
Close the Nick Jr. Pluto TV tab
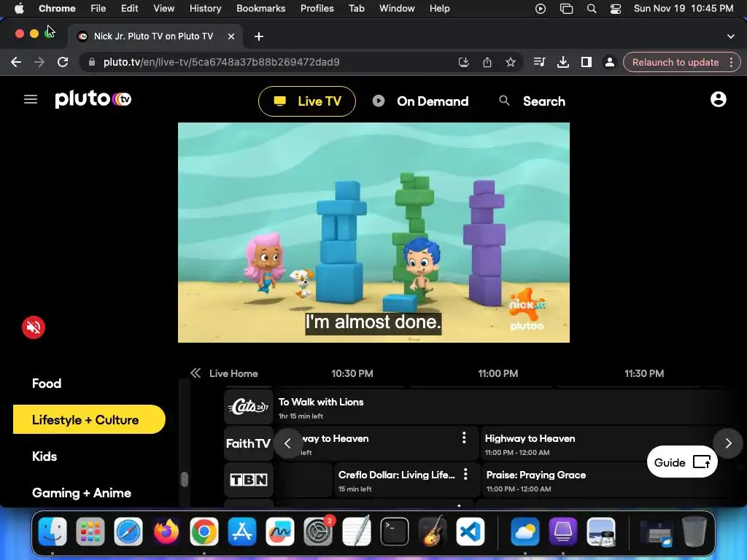point(231,36)
